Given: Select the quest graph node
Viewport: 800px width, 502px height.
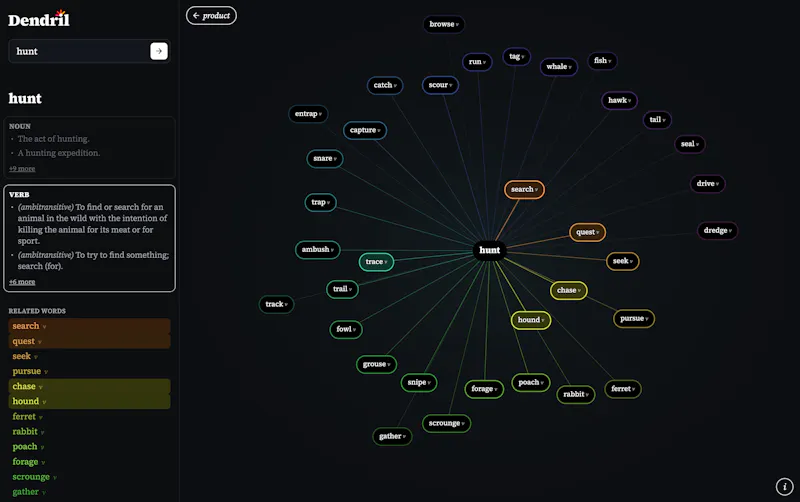Looking at the screenshot, I should (587, 233).
